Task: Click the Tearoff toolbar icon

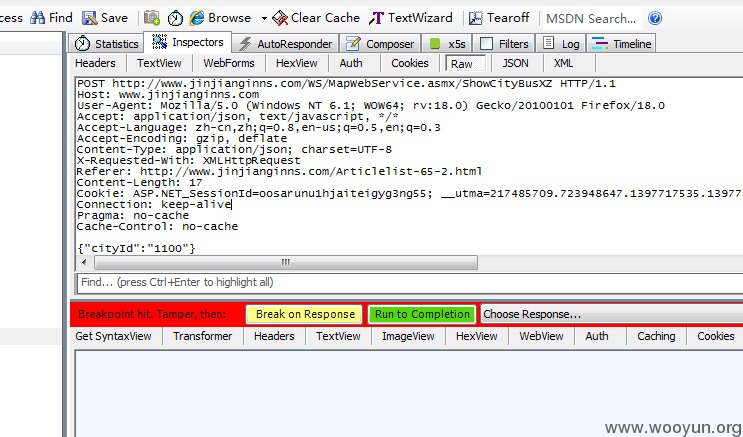Action: [475, 18]
